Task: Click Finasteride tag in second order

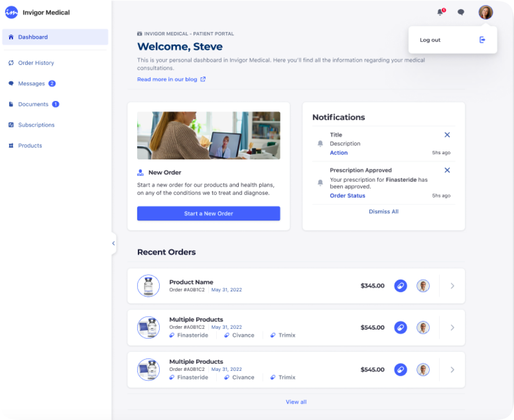Action: tap(189, 335)
